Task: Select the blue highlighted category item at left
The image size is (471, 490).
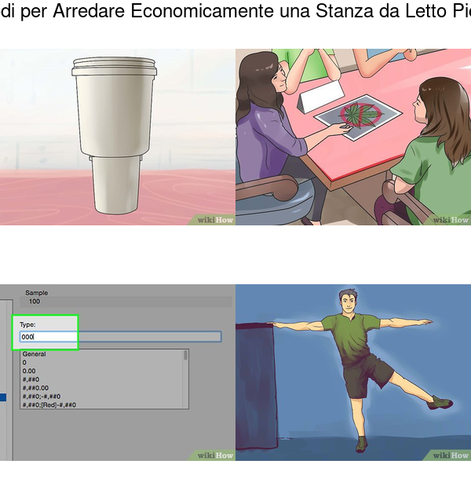Action: click(x=3, y=397)
